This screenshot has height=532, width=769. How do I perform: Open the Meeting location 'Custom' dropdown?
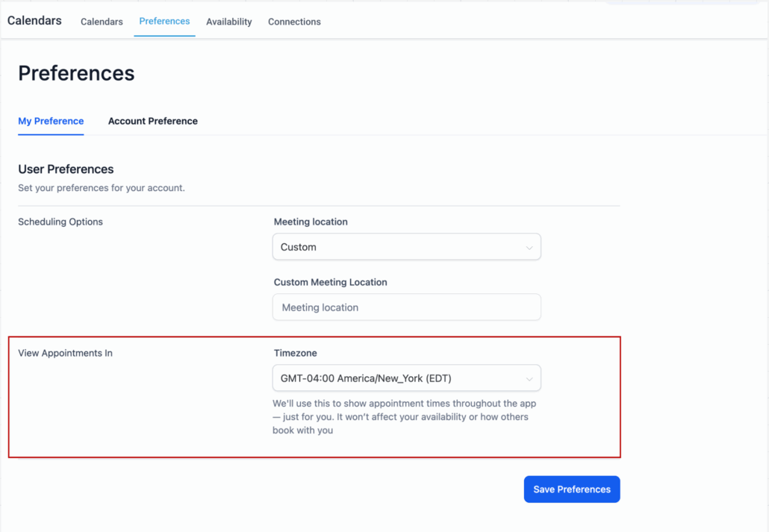click(x=405, y=247)
